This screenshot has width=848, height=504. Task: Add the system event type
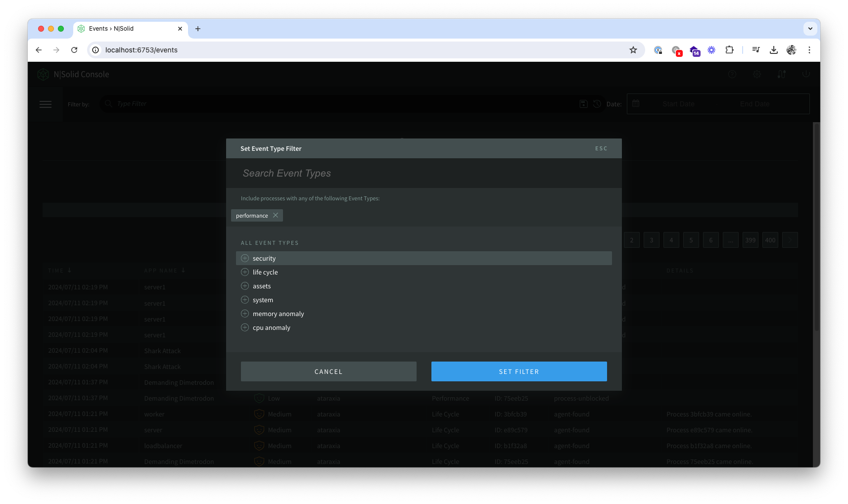tap(245, 300)
